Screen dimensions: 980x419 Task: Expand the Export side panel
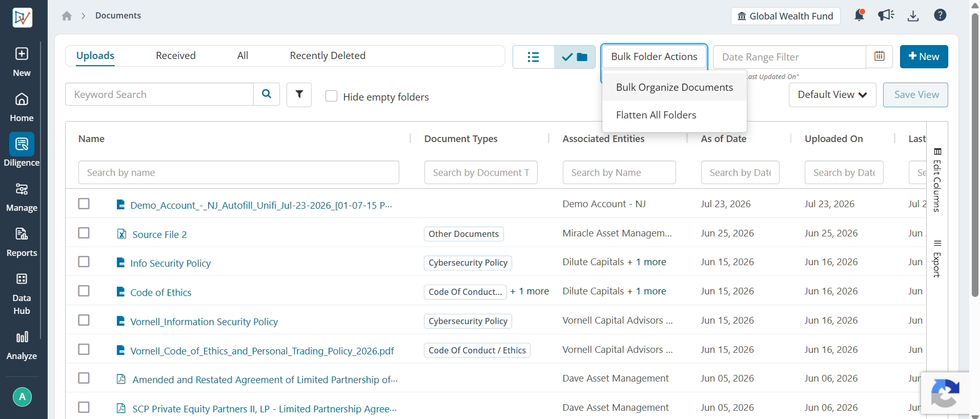[x=937, y=258]
